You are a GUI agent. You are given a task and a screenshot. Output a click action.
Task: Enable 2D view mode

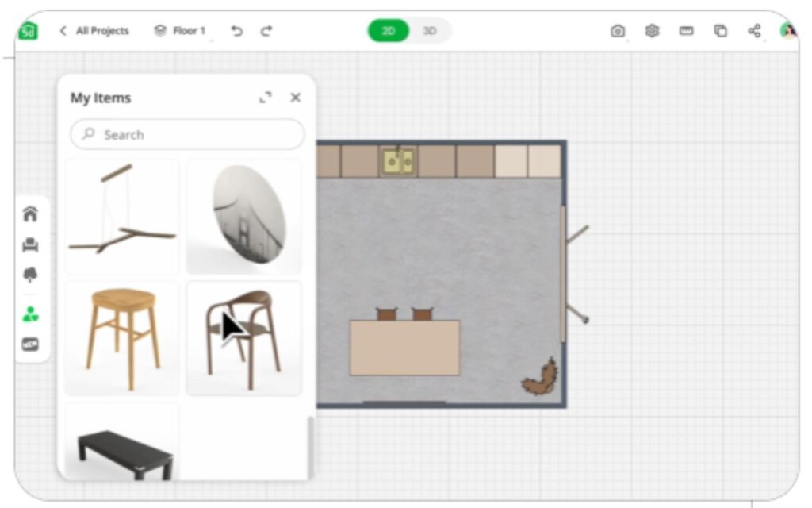(388, 31)
